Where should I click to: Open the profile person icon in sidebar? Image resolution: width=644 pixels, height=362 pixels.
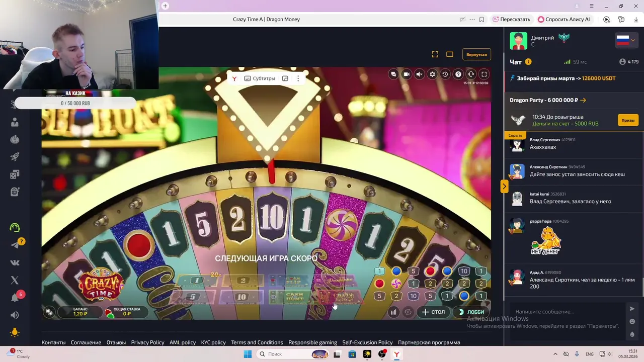[x=15, y=122]
